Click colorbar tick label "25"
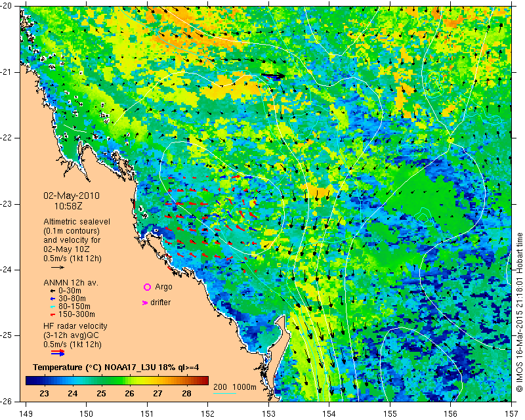 (101, 394)
